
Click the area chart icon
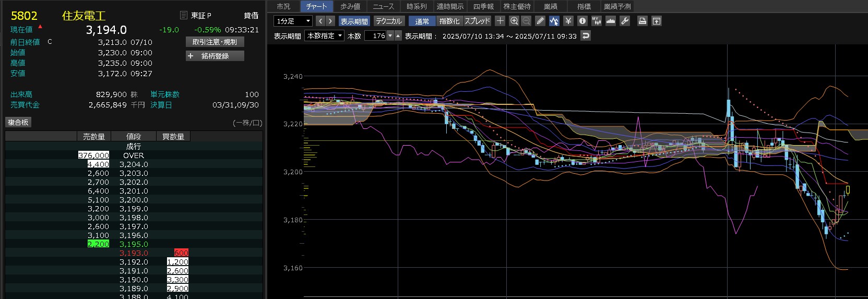click(611, 21)
